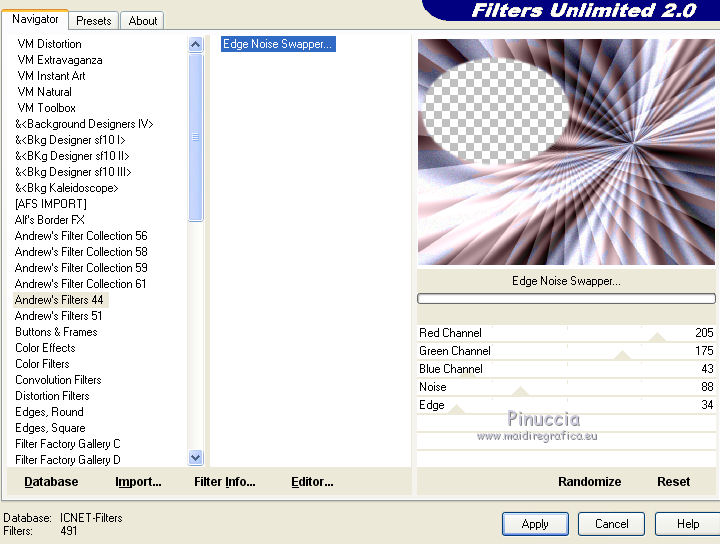Image resolution: width=720 pixels, height=544 pixels.
Task: Click the Red Channel value 205
Action: click(x=704, y=333)
